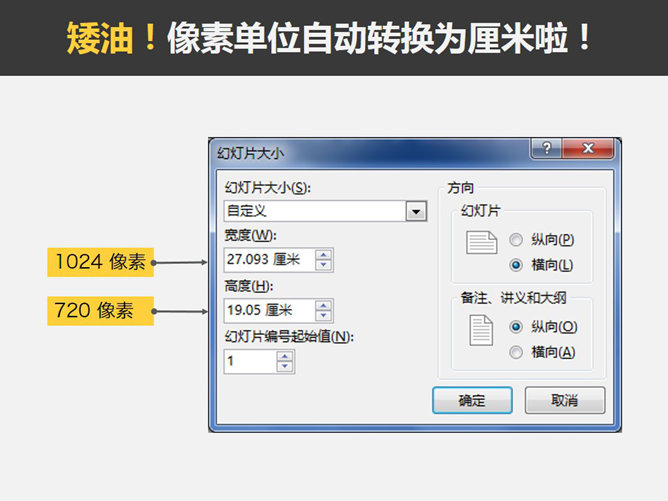Click the width field showing 27.093 厘米
The width and height of the screenshot is (668, 501).
point(268,261)
